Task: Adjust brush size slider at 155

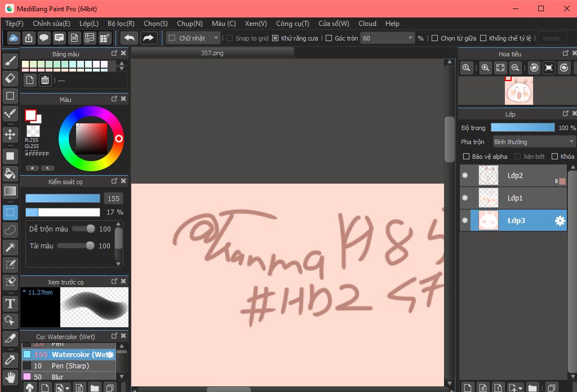Action: (63, 199)
